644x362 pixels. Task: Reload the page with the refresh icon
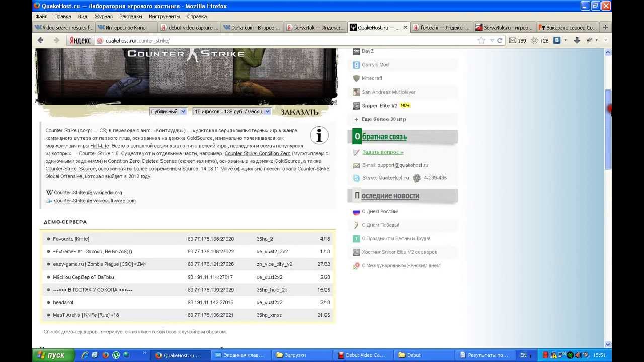(500, 41)
